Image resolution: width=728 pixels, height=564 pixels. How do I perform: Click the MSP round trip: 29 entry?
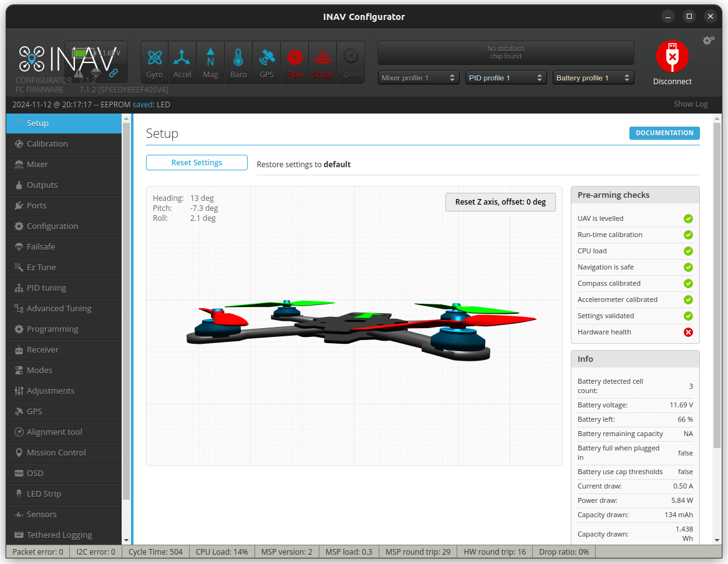418,552
